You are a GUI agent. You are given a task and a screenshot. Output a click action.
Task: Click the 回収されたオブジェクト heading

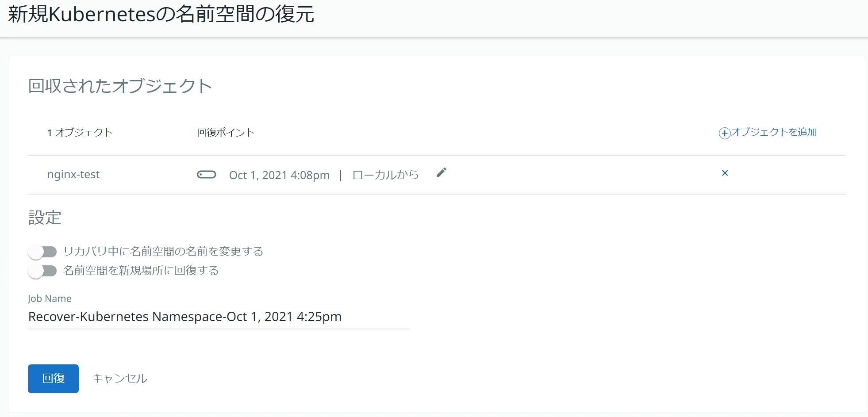(x=120, y=86)
